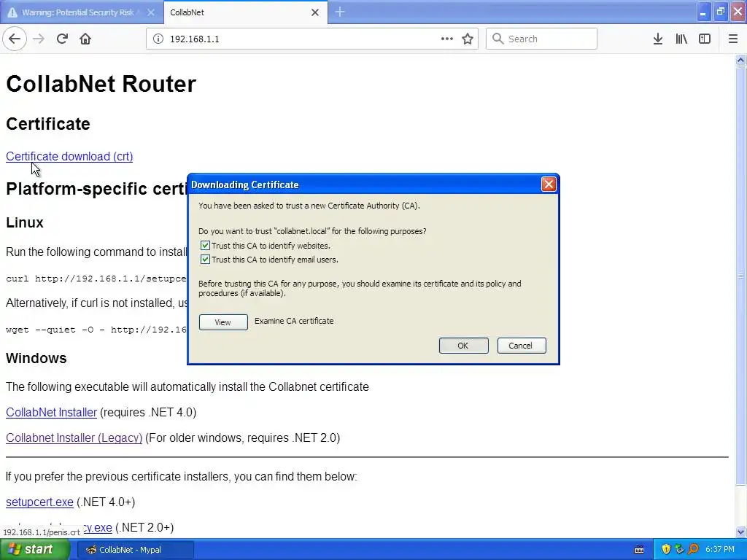Open the Library bookmarks icon

coord(681,39)
